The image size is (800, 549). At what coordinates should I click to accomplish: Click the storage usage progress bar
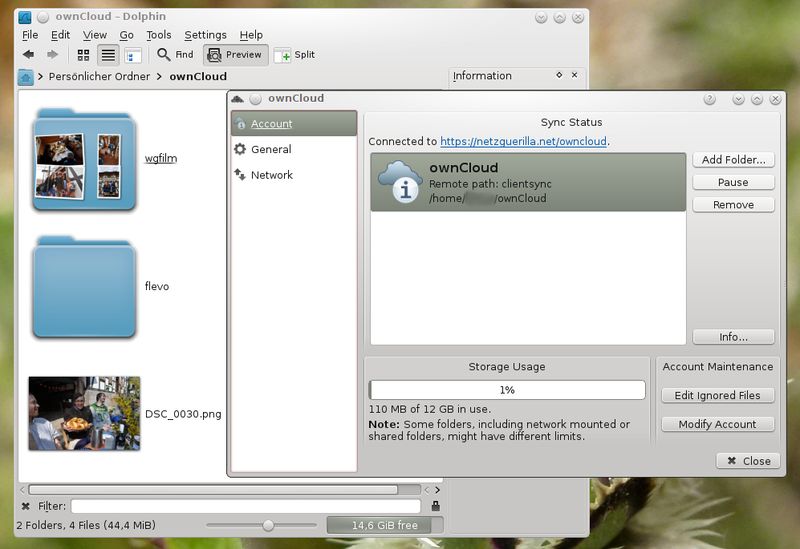(x=507, y=390)
